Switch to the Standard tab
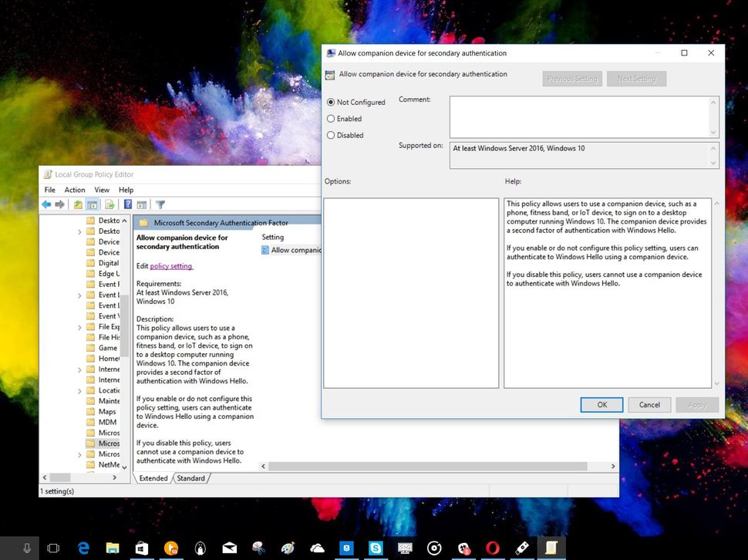 coord(190,478)
